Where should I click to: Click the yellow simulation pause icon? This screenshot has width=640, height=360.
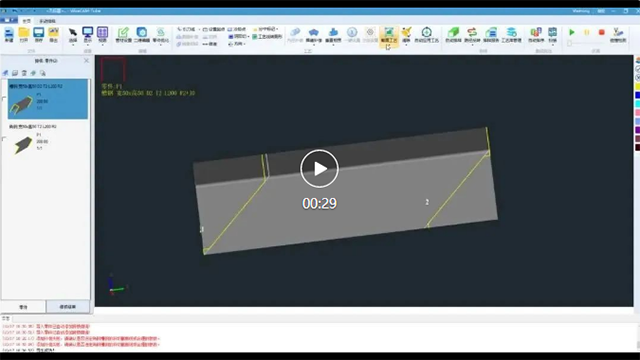point(587,32)
